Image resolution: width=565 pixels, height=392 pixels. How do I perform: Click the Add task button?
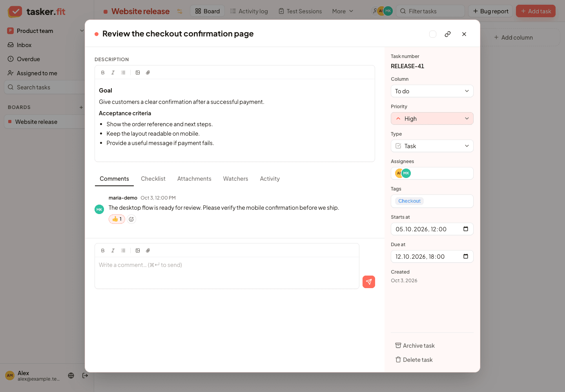coord(536,11)
